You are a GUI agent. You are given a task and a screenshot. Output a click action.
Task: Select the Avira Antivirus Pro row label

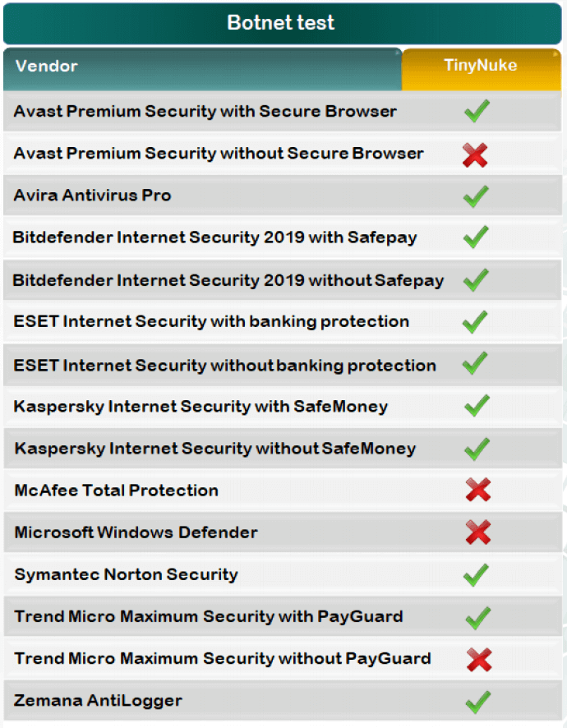tap(92, 196)
